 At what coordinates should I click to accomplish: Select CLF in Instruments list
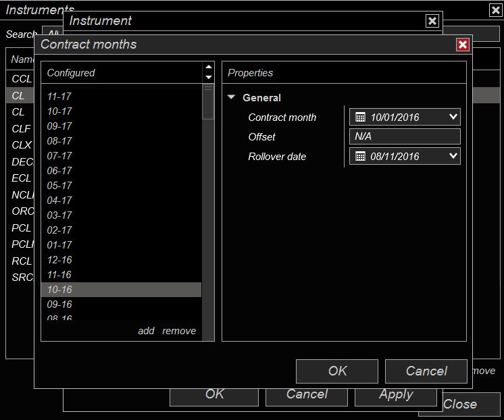[x=20, y=128]
